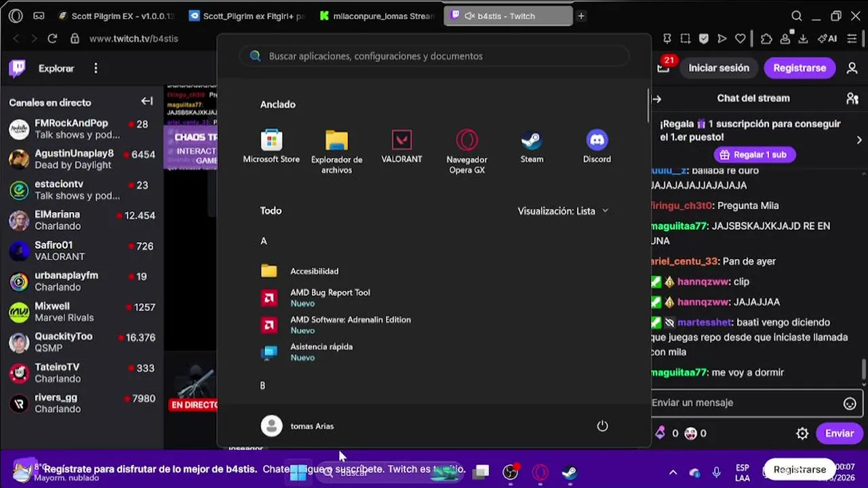The width and height of the screenshot is (868, 488).
Task: Open ElMariana channel in sidebar
Action: pyautogui.click(x=81, y=220)
